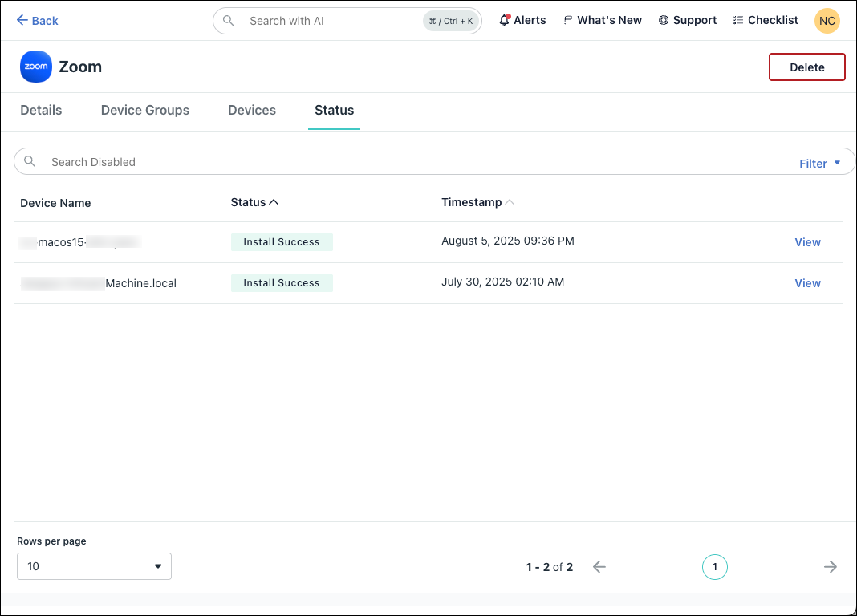Switch to the Device Groups tab

(x=144, y=111)
